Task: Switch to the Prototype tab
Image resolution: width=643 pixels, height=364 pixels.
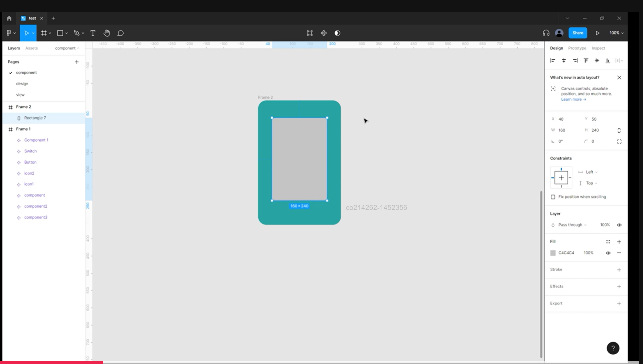Action: point(577,48)
